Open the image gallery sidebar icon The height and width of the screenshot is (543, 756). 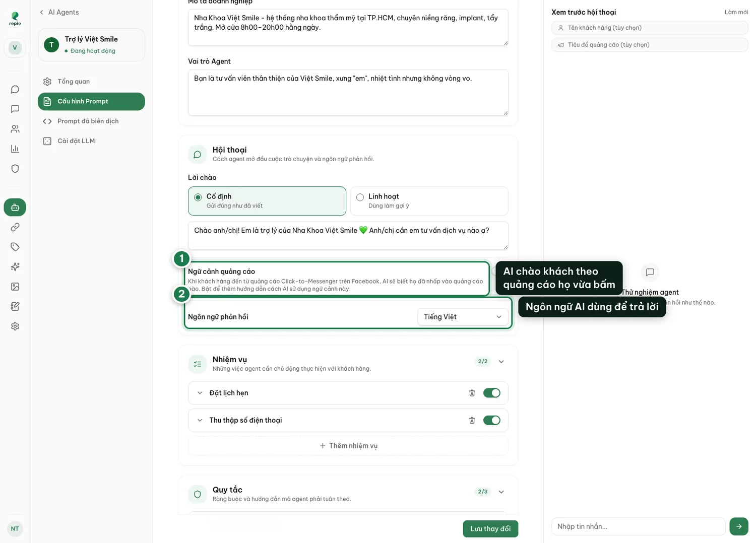click(15, 287)
